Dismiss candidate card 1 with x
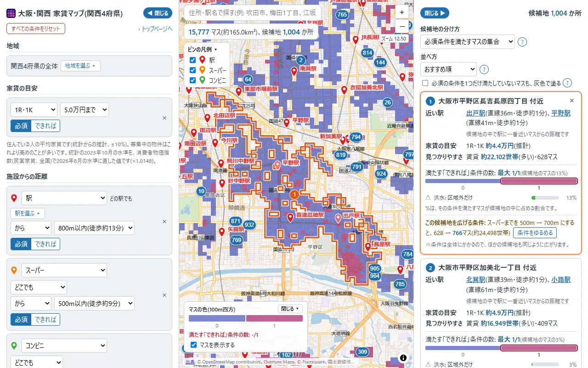The height and width of the screenshot is (368, 588). (x=572, y=100)
